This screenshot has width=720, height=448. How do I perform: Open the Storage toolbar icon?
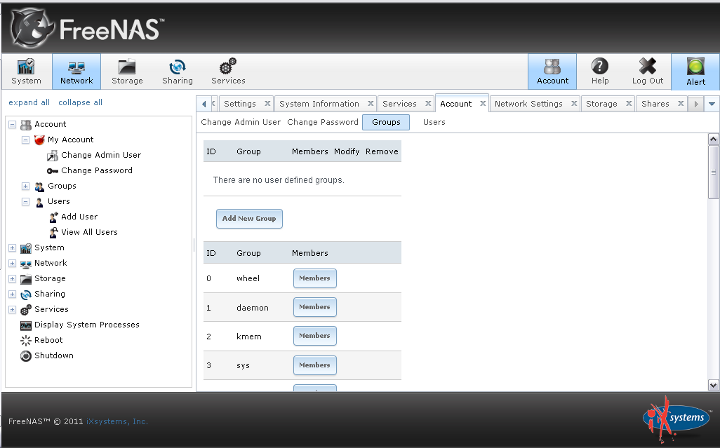pos(127,72)
